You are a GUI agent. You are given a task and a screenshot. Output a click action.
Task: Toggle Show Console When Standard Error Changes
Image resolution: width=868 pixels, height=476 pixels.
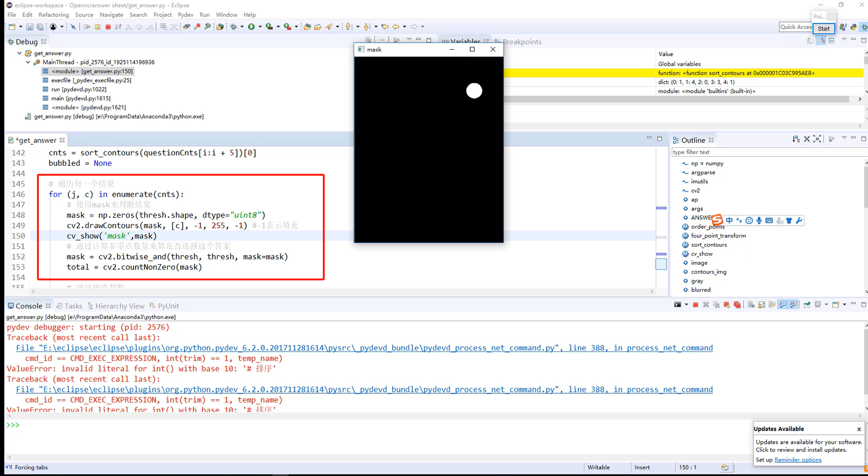click(793, 305)
